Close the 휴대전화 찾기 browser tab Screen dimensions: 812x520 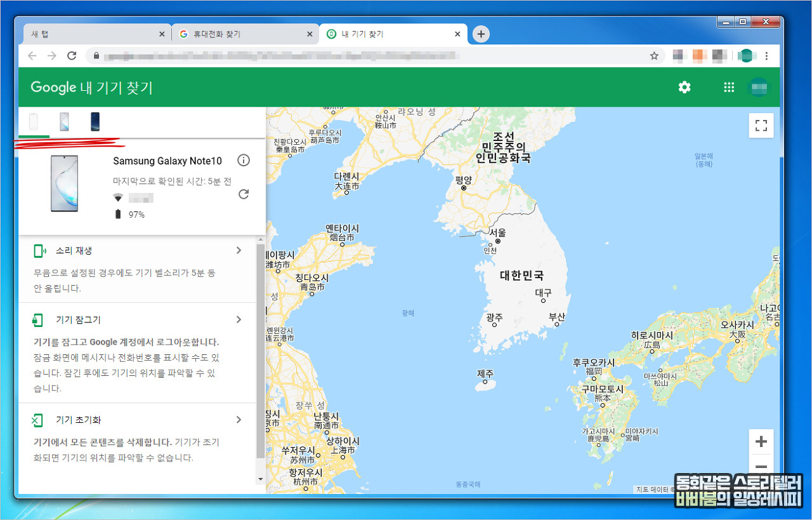(310, 34)
